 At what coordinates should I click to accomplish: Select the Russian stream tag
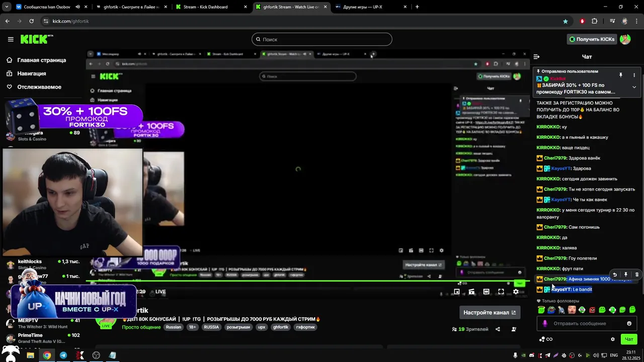pyautogui.click(x=174, y=327)
